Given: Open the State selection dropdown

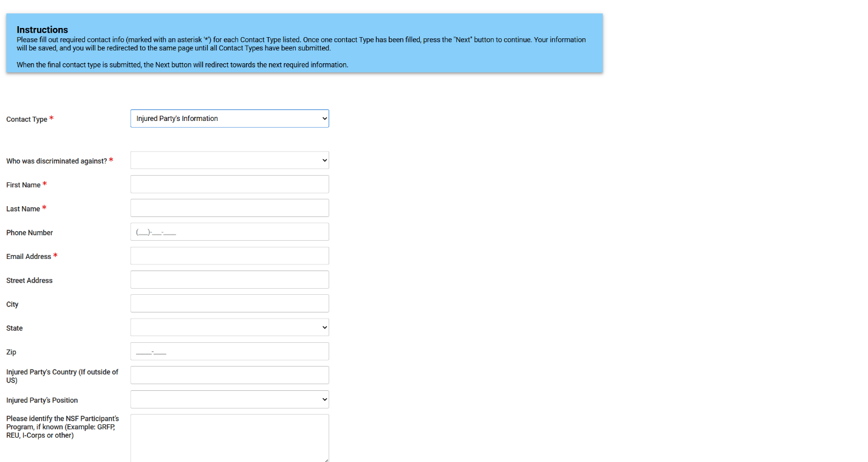Looking at the screenshot, I should pyautogui.click(x=229, y=328).
